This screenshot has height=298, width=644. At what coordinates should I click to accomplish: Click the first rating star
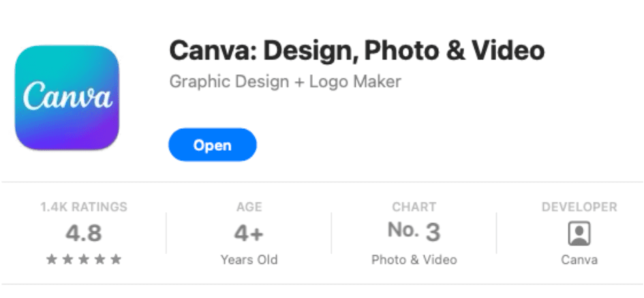point(51,259)
